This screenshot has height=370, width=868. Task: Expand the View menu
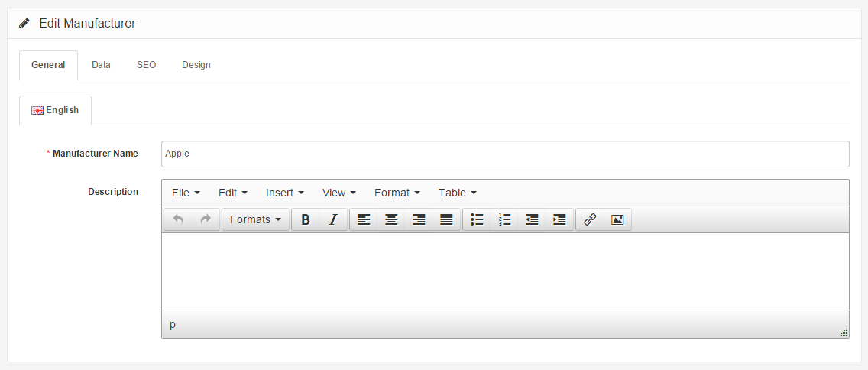click(x=339, y=193)
